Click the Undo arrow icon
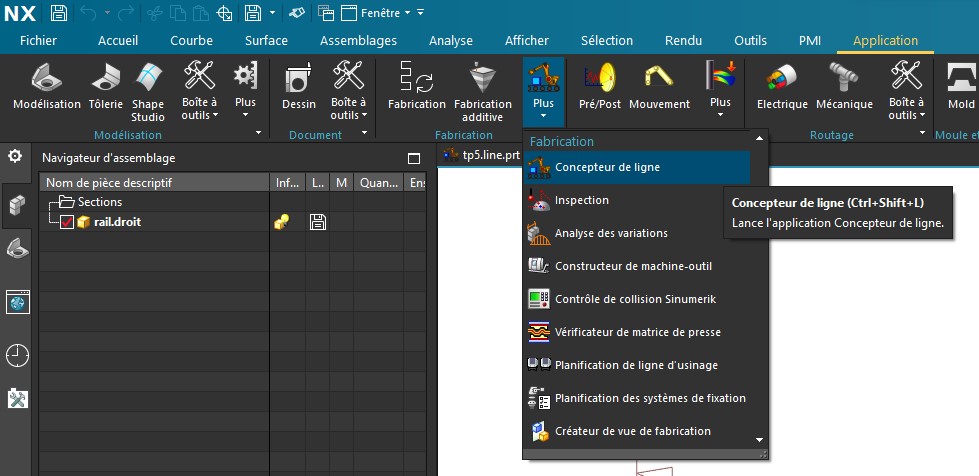Image resolution: width=979 pixels, height=476 pixels. click(90, 12)
